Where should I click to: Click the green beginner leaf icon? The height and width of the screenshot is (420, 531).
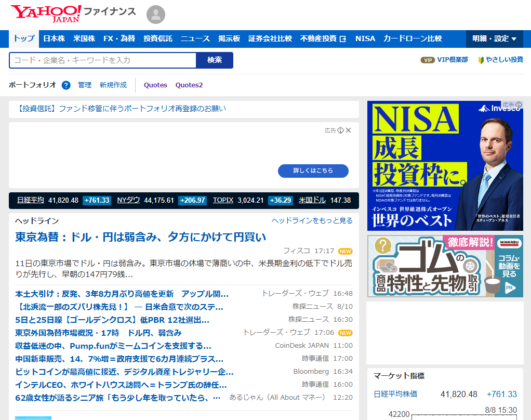[x=481, y=60]
